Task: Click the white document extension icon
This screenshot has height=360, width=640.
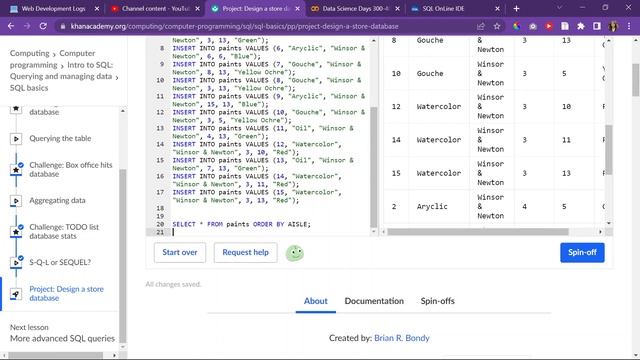Action: tap(565, 26)
